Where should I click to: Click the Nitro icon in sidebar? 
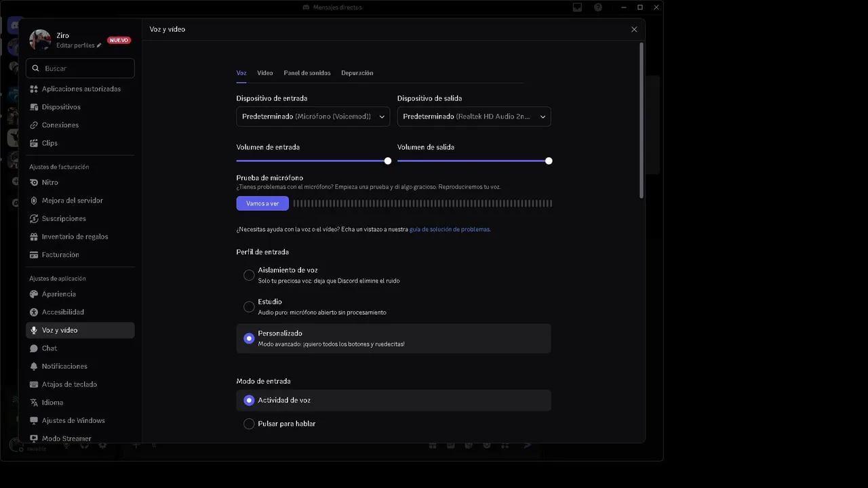pos(35,182)
